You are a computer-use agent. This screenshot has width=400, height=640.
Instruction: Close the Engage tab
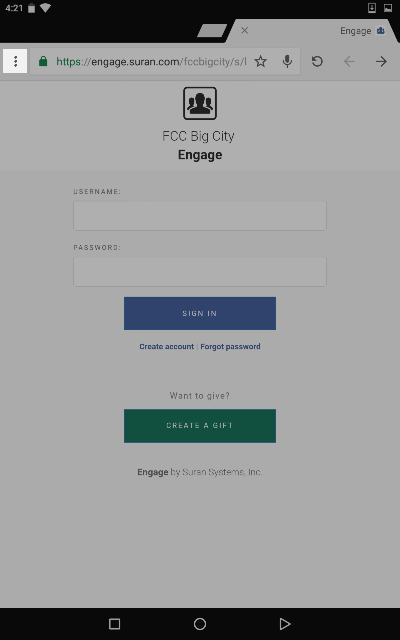point(244,30)
